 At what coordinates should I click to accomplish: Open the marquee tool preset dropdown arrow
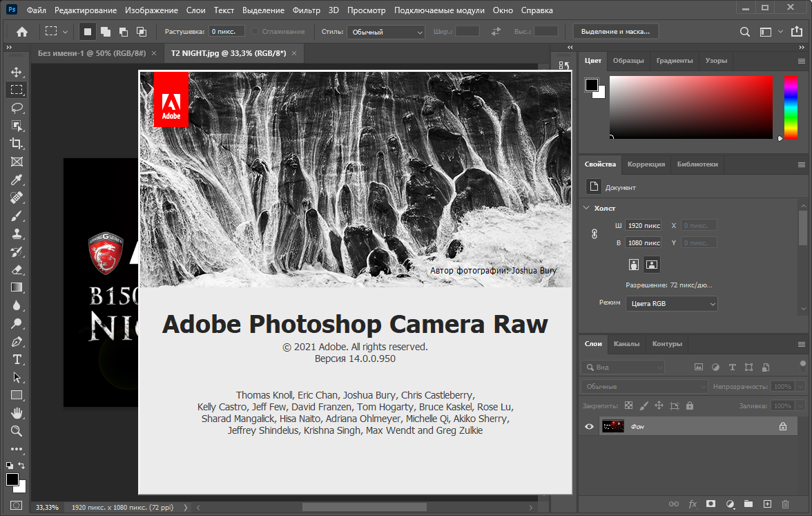[x=65, y=32]
